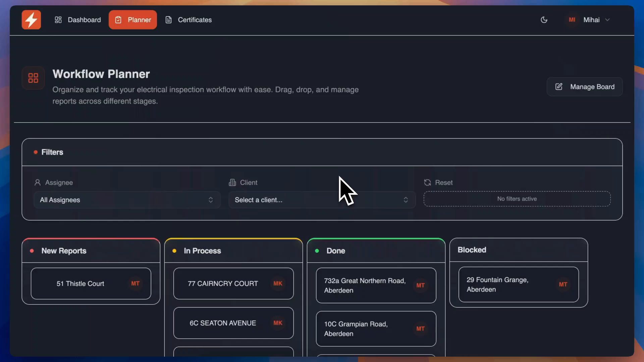Click the MI user avatar
Image resolution: width=644 pixels, height=362 pixels.
(572, 20)
